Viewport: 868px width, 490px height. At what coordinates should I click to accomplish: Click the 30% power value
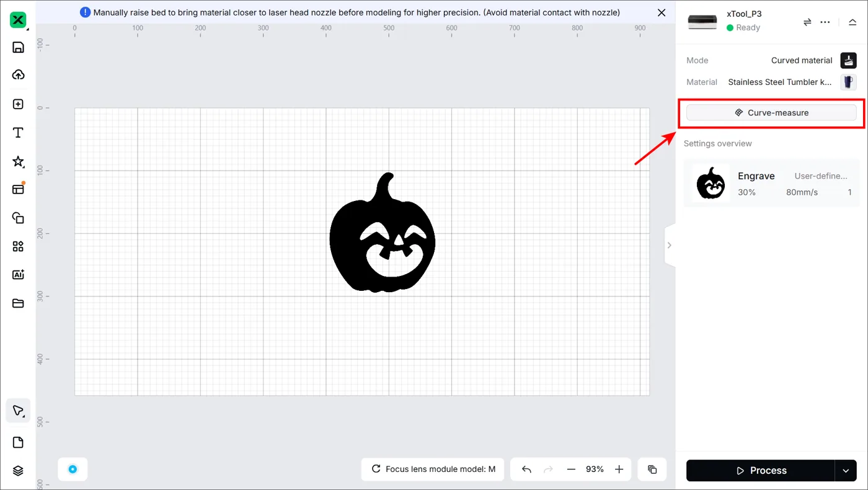746,192
